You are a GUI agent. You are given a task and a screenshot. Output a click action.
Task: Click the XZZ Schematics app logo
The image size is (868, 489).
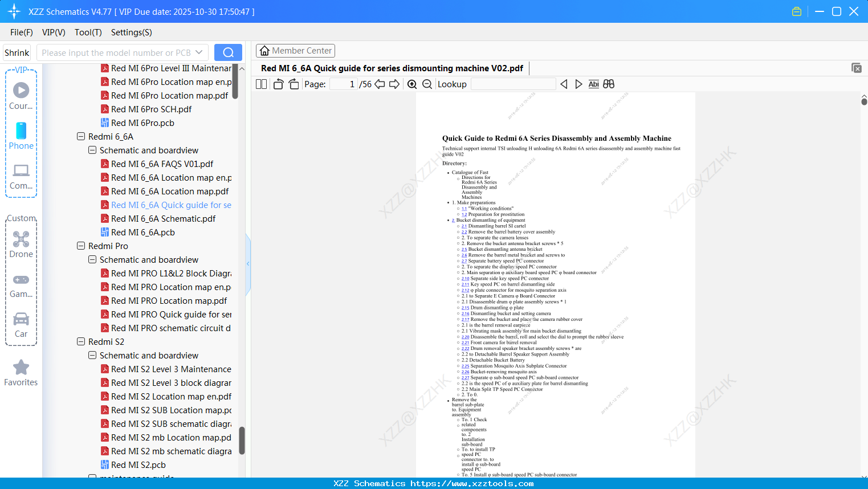coord(14,11)
